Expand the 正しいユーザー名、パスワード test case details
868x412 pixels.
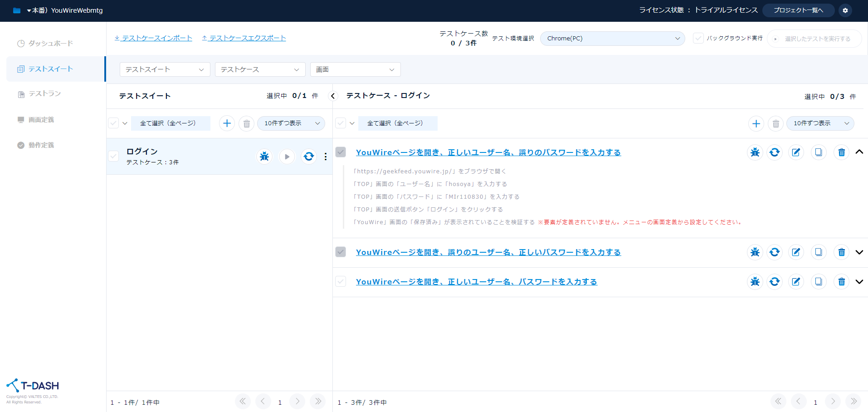point(859,282)
